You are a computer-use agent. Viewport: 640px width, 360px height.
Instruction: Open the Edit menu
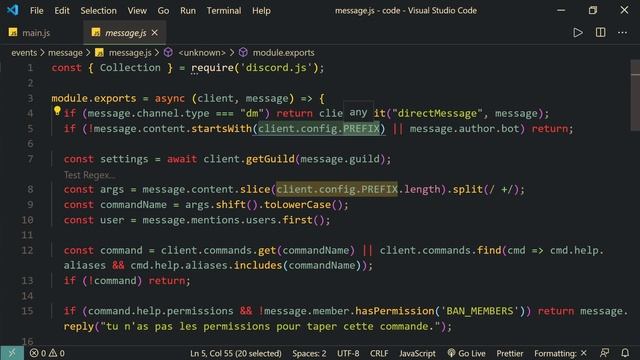pos(62,11)
